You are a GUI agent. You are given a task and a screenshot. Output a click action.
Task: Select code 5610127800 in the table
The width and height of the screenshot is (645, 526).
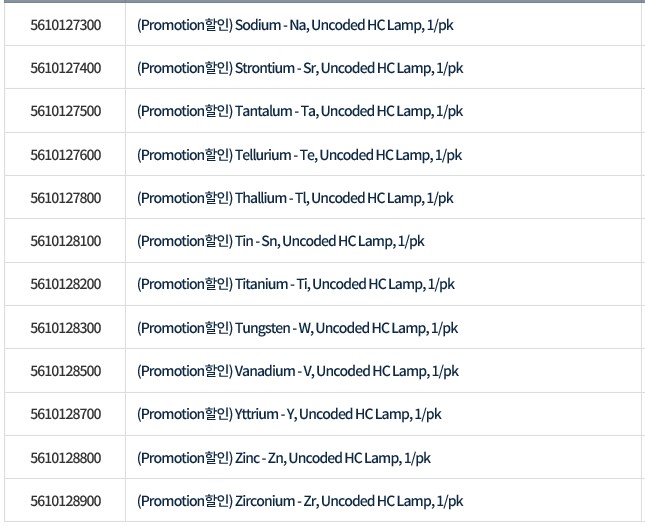coord(66,198)
